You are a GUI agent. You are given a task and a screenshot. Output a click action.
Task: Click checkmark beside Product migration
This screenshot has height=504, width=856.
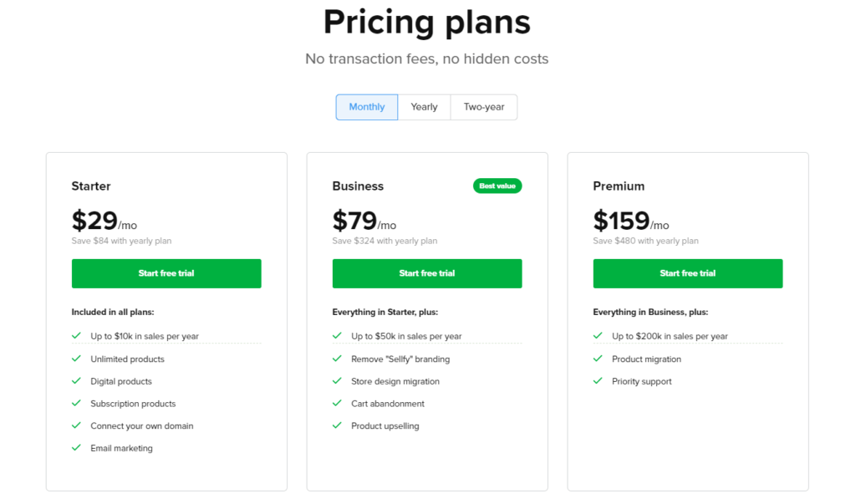click(x=598, y=359)
